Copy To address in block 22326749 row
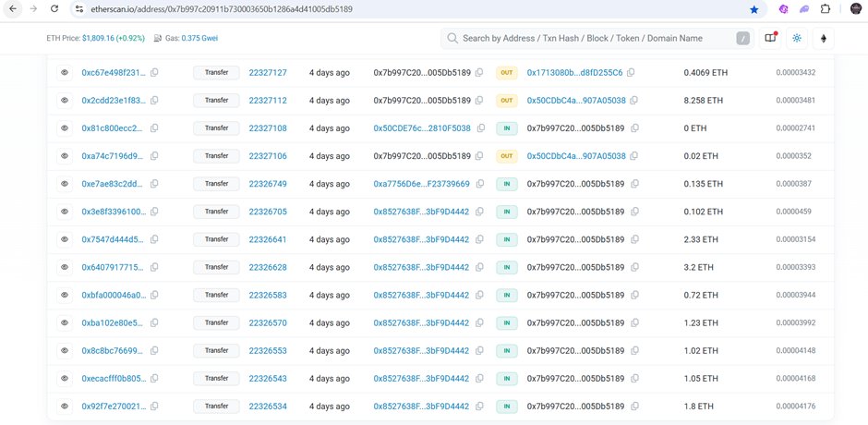Viewport: 868px width, 425px height. tap(634, 184)
